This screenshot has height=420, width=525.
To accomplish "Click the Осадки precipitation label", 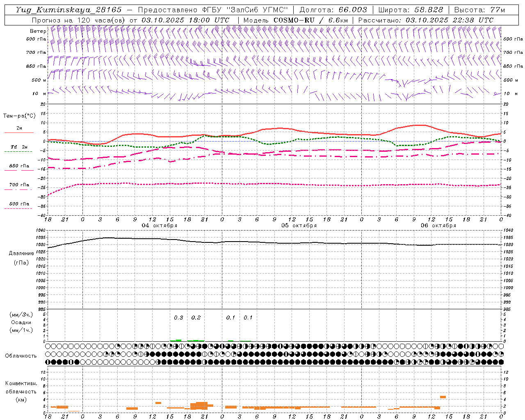I will 21,322.
